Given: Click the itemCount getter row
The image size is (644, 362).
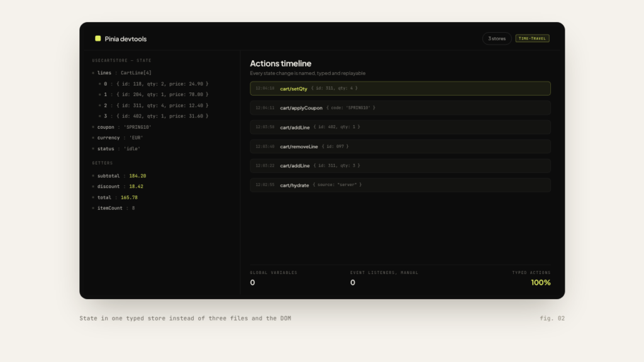Looking at the screenshot, I should point(113,208).
